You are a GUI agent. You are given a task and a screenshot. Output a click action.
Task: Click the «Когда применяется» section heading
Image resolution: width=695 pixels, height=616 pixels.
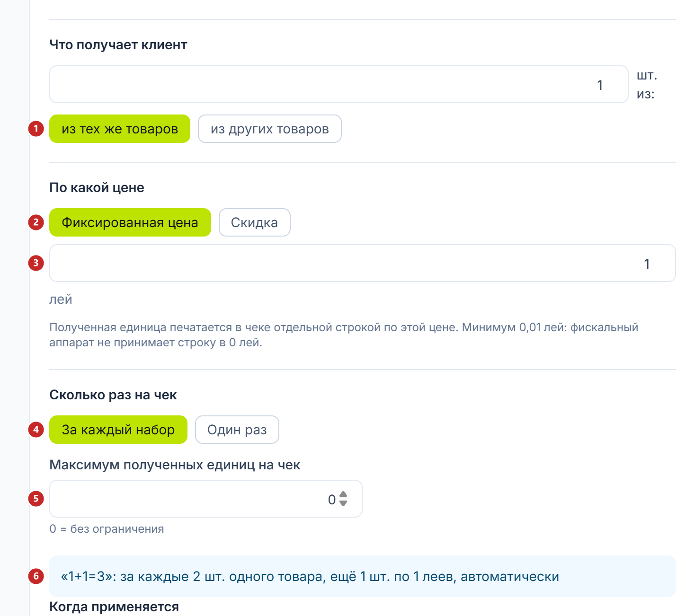114,607
